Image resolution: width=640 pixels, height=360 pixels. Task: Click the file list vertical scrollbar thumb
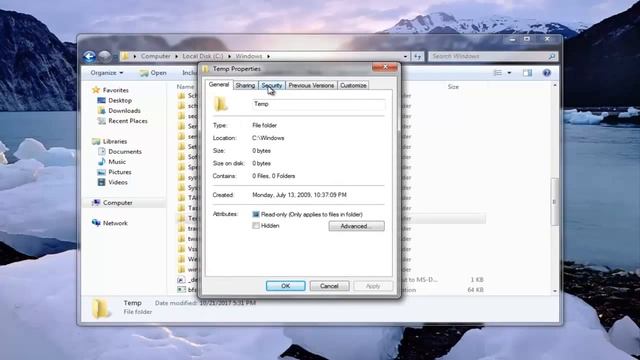click(555, 202)
